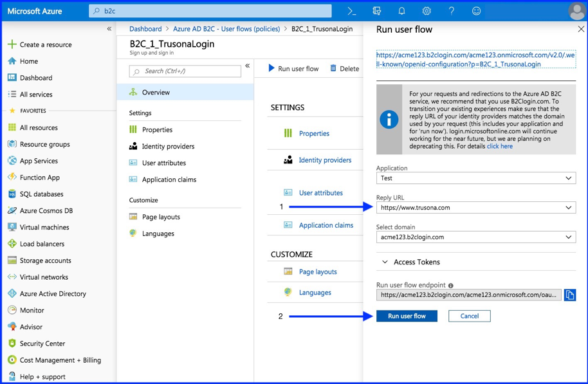Click the All services list icon

(x=12, y=94)
